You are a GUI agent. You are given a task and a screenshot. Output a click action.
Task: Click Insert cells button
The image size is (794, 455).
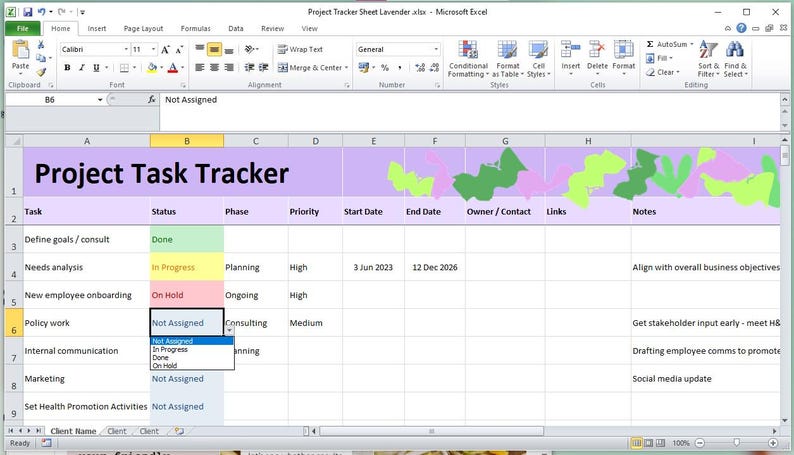[x=571, y=58]
